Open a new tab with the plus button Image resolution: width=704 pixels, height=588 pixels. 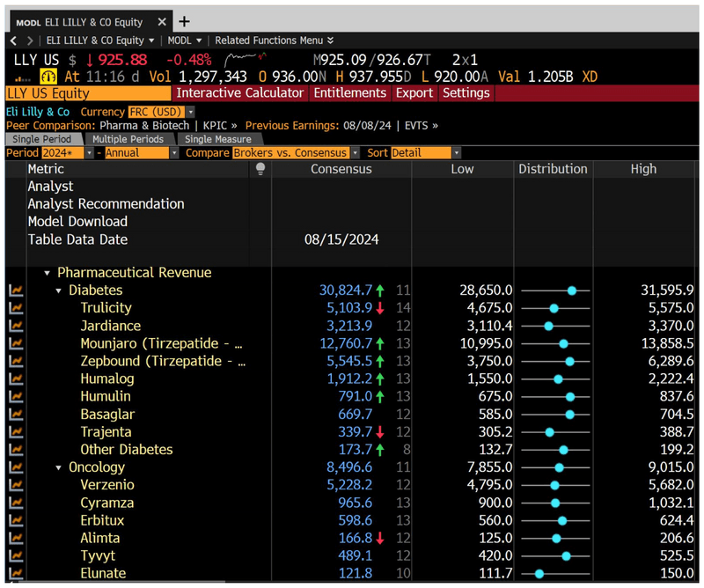(182, 21)
